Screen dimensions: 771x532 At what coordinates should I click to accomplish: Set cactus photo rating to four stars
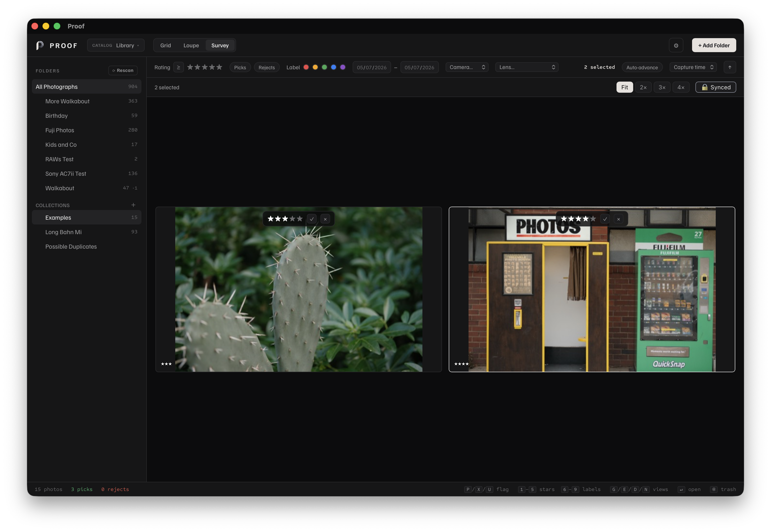point(292,219)
